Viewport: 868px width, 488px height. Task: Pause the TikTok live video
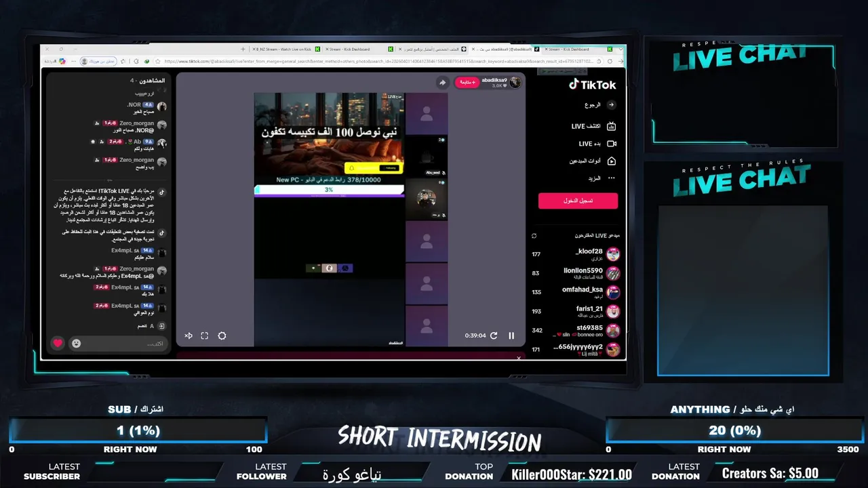[511, 335]
